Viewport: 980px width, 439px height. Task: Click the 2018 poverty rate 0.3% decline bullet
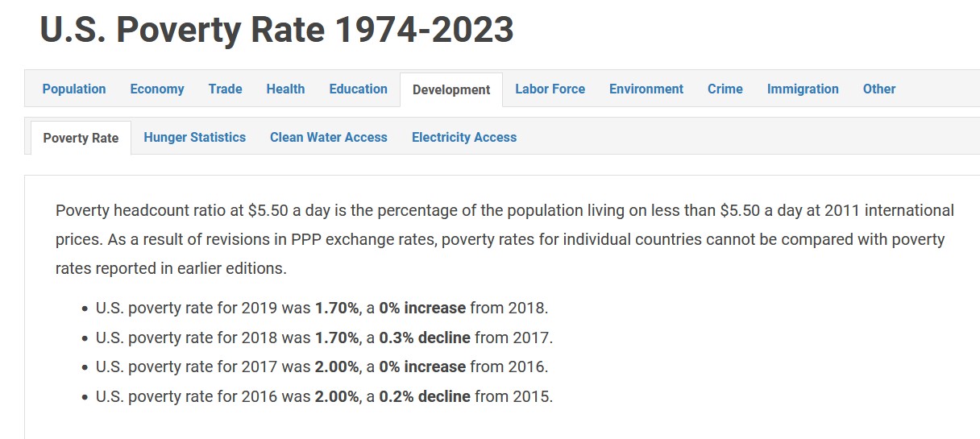click(324, 338)
